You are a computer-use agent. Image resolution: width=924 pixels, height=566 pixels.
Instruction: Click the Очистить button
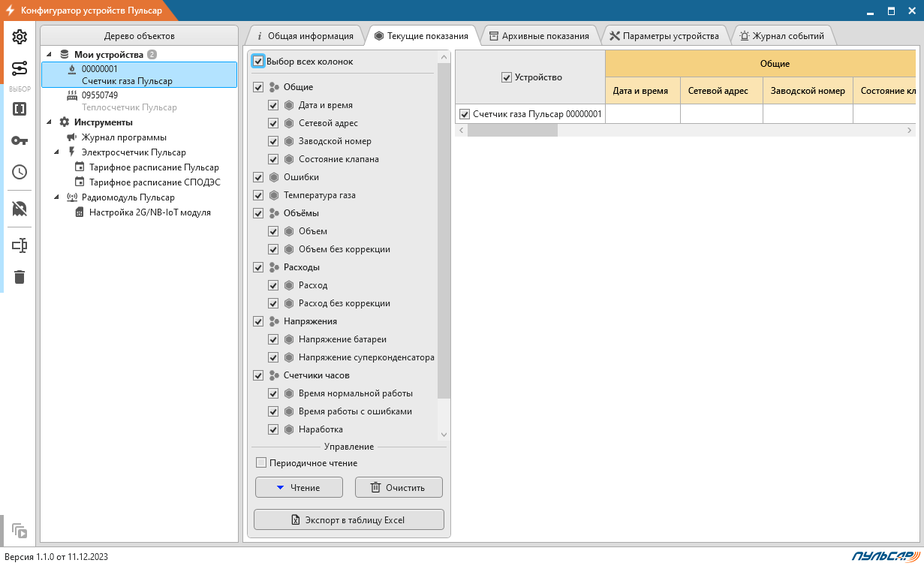point(399,487)
